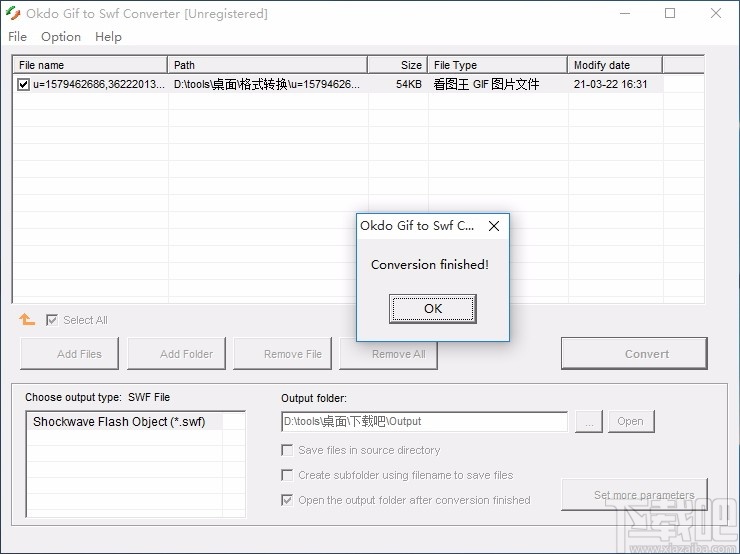740x554 pixels.
Task: Select Shockwave Flash Object (*.swf) output type
Action: (x=124, y=422)
